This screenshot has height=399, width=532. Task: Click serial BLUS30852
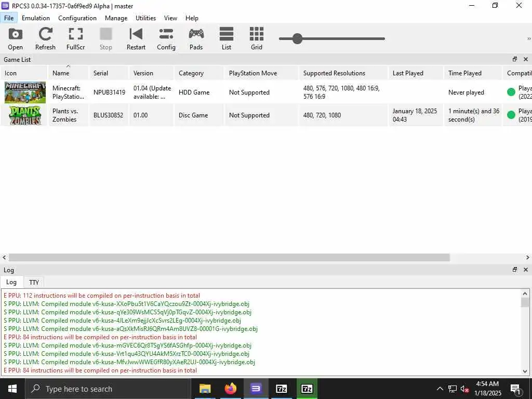click(x=108, y=115)
